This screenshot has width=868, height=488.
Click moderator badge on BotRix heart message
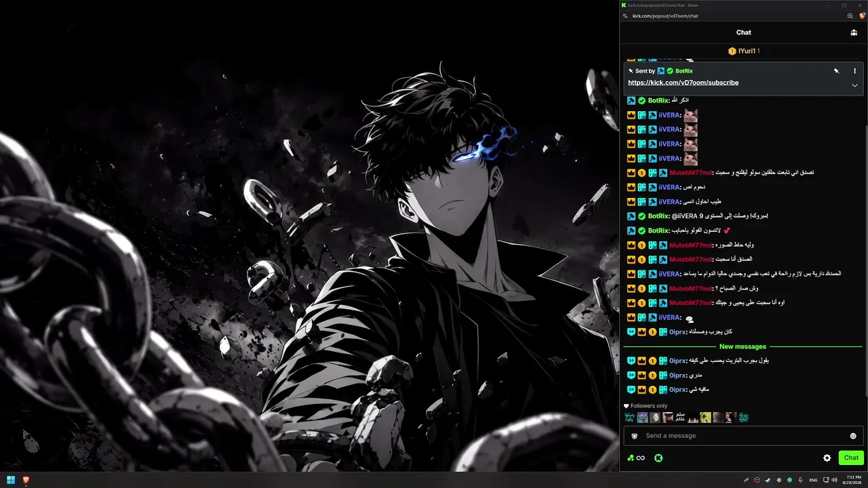click(631, 231)
